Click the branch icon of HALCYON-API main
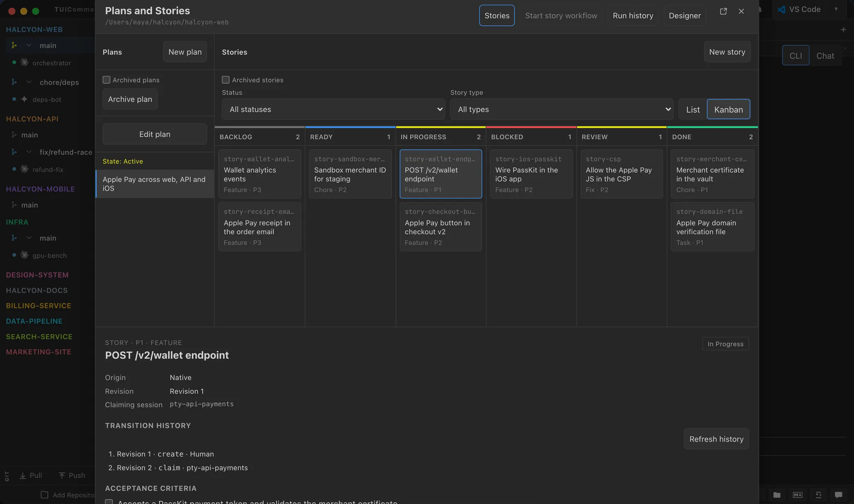Viewport: 854px width, 504px height. click(x=14, y=135)
